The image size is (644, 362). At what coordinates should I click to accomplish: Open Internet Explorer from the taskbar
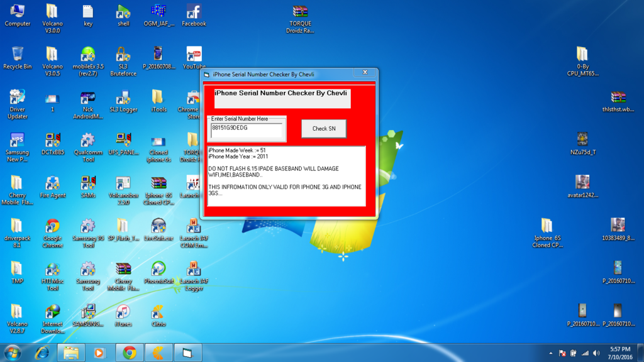42,353
